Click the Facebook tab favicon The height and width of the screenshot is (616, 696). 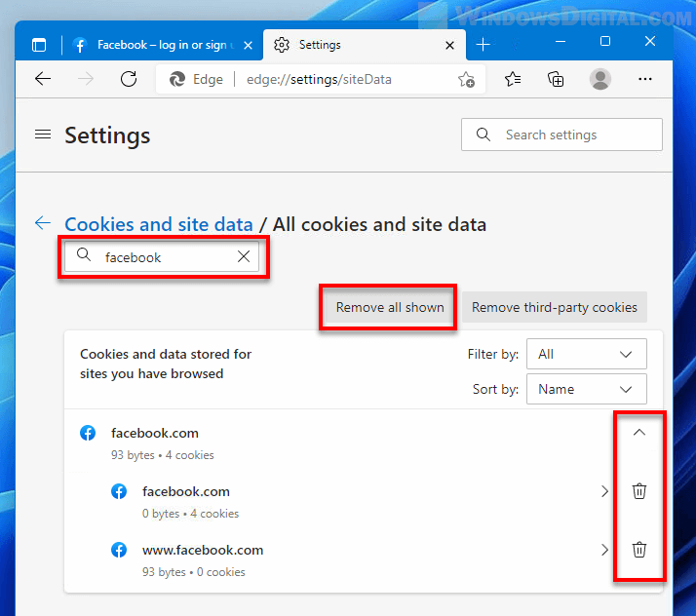coord(80,45)
